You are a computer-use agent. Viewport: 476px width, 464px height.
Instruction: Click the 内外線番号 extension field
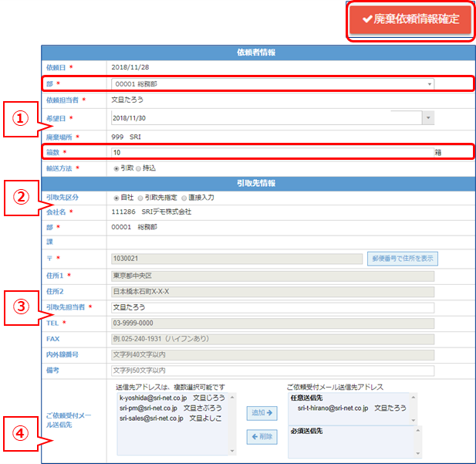[272, 354]
